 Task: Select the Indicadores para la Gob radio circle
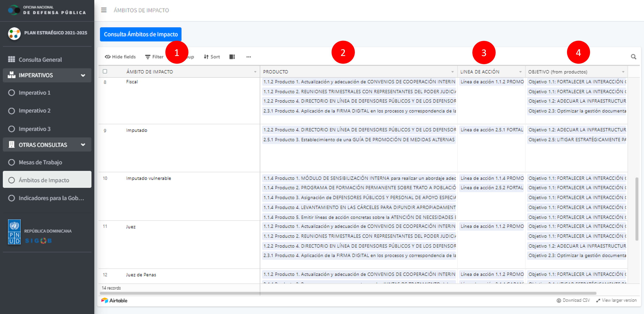(12, 198)
